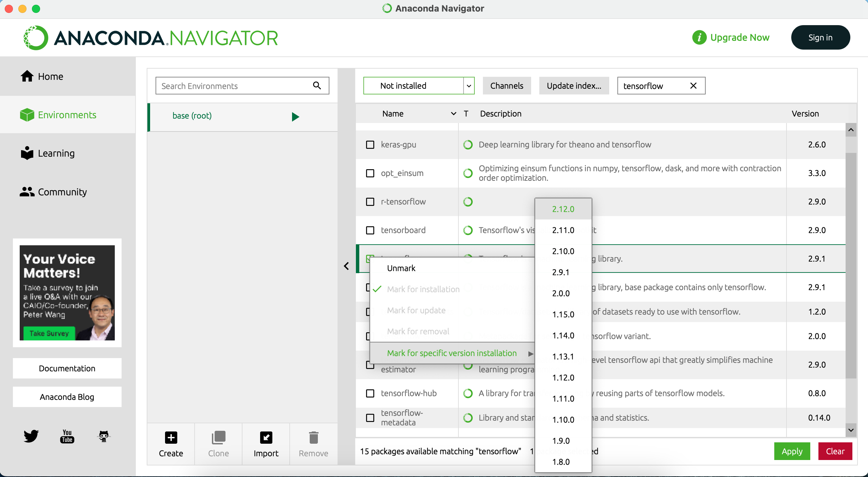Click the Anaconda Navigator logo
Viewport: 868px width, 477px height.
click(150, 38)
